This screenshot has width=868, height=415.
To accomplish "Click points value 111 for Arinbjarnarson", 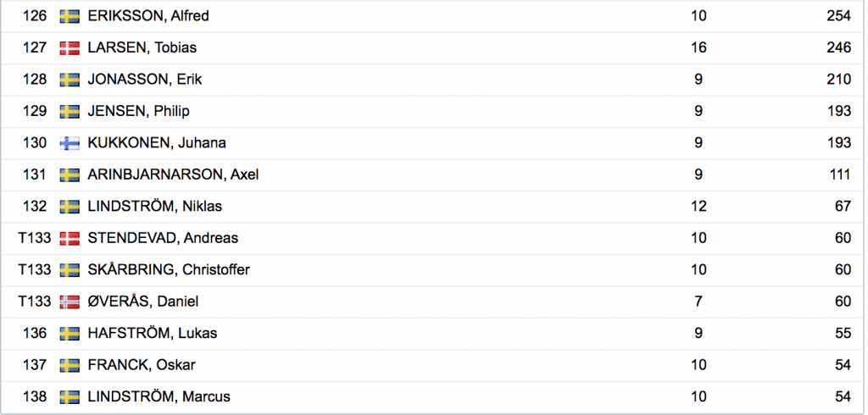I will click(x=840, y=174).
